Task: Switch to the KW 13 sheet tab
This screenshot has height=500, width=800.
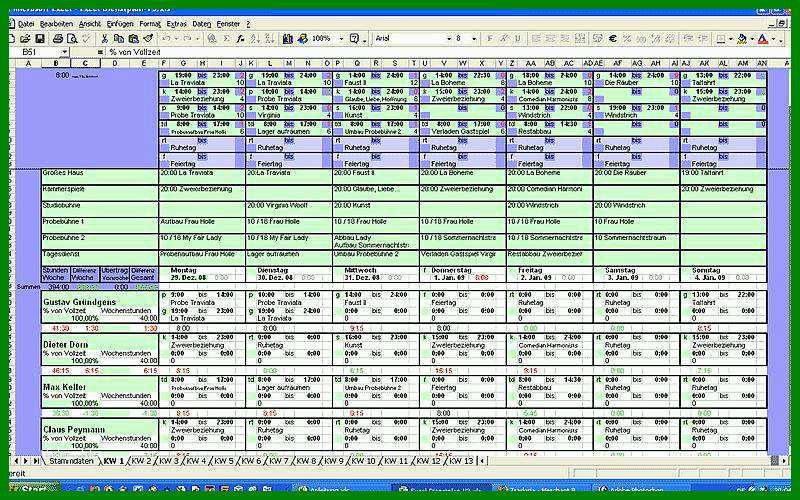Action: (x=462, y=461)
